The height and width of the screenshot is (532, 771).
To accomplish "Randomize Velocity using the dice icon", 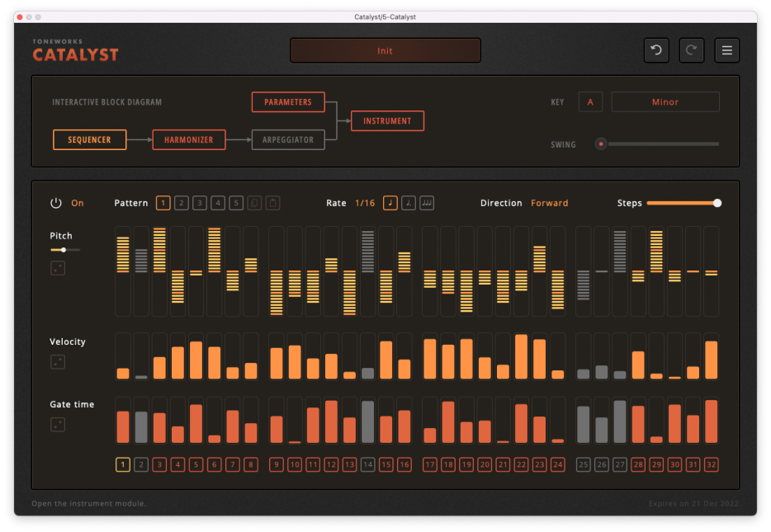I will [x=57, y=361].
